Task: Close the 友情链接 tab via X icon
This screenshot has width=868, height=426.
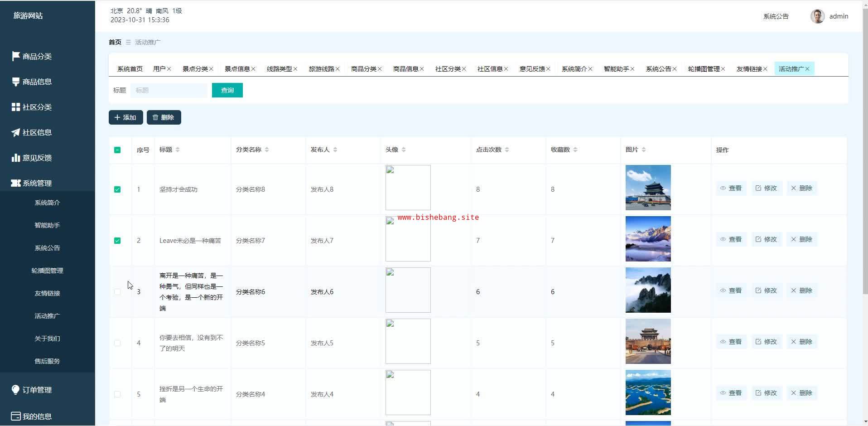Action: pyautogui.click(x=765, y=69)
